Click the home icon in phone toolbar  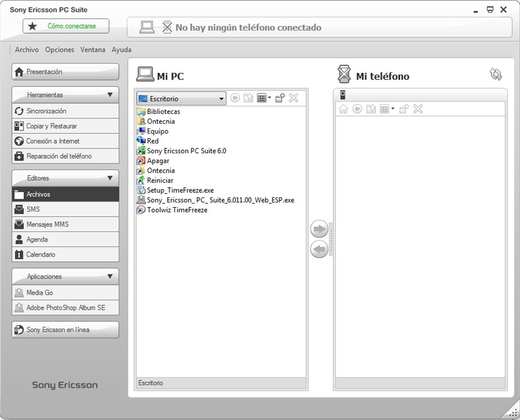click(x=343, y=109)
